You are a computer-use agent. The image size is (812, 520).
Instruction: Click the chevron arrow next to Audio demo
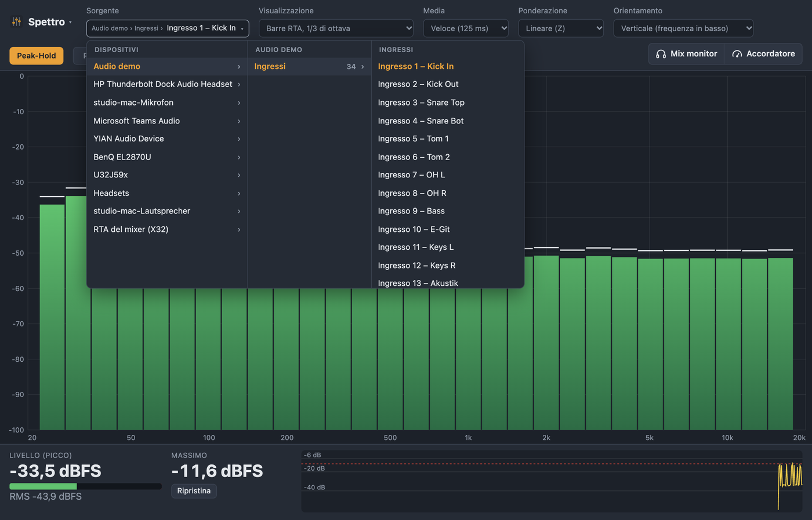pos(239,67)
